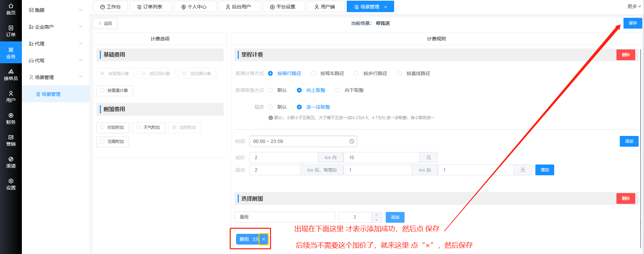Open 设置 settings sidebar icon
Viewport: 644px width, 254px height.
coord(11,184)
